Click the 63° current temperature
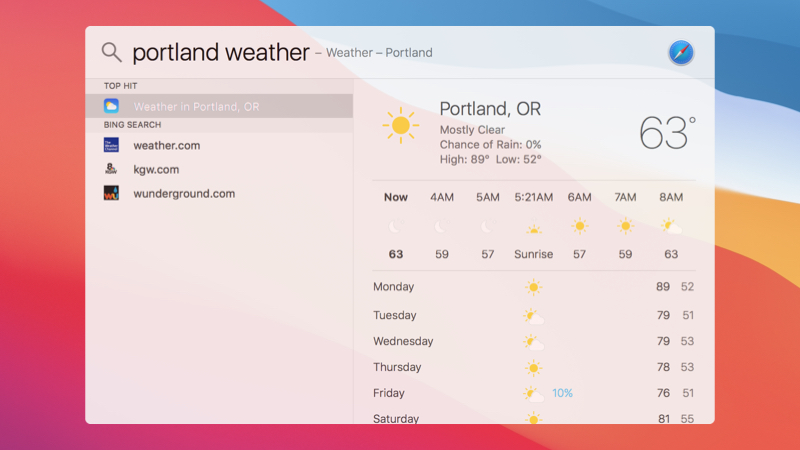The height and width of the screenshot is (450, 800). tap(666, 132)
